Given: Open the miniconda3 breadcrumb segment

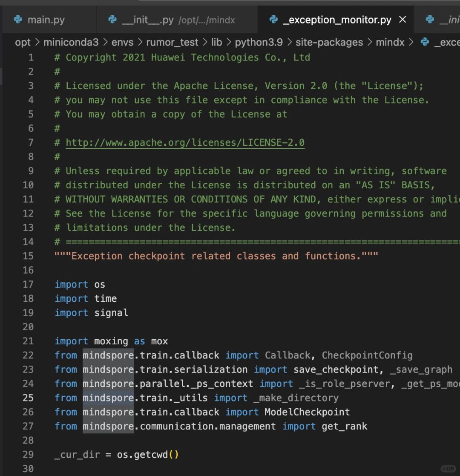Looking at the screenshot, I should point(71,42).
